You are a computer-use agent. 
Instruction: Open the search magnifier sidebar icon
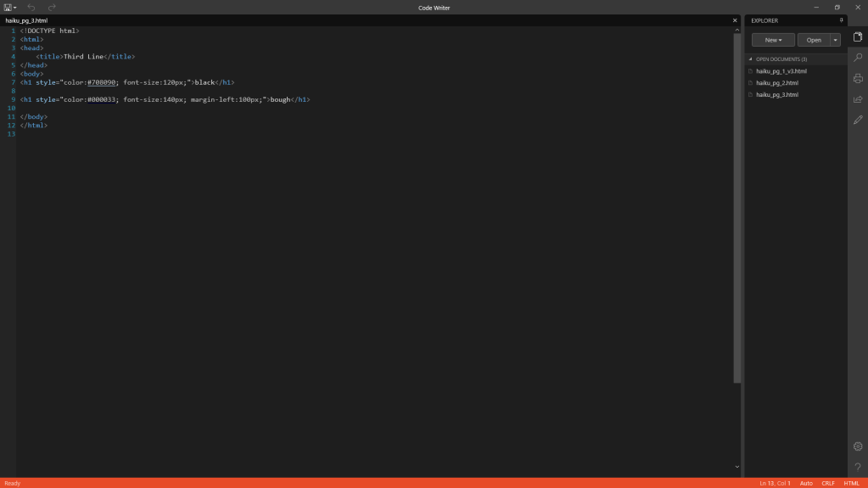(x=858, y=58)
